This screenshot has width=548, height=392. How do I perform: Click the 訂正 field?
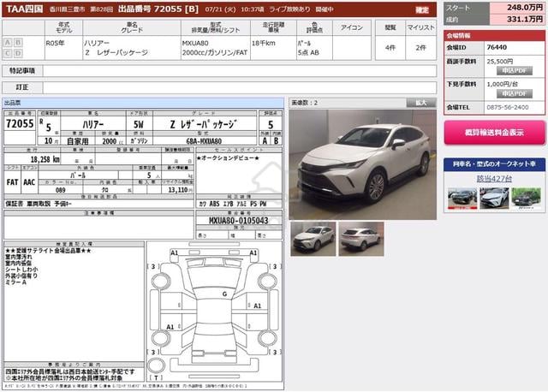click(240, 87)
